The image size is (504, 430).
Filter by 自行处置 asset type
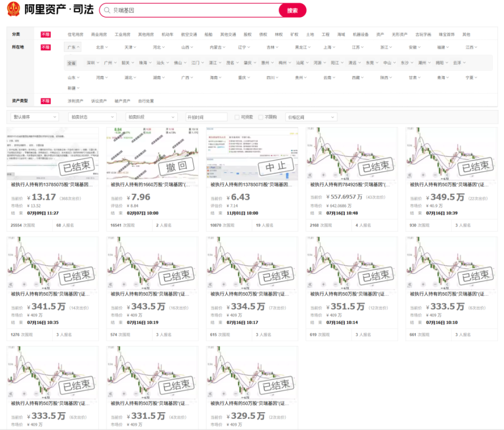[x=146, y=101]
